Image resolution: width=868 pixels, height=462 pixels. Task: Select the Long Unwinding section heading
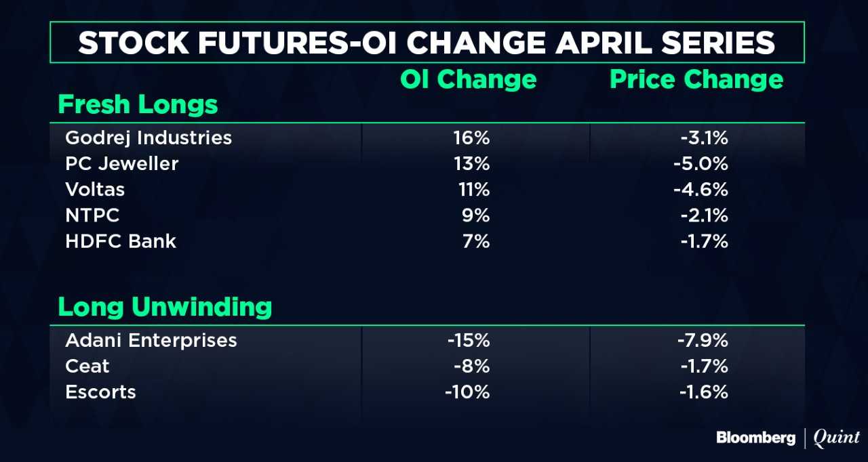pyautogui.click(x=165, y=307)
